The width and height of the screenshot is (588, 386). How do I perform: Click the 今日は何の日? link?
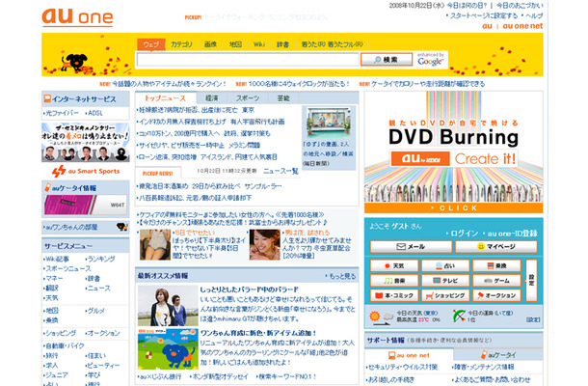point(467,5)
